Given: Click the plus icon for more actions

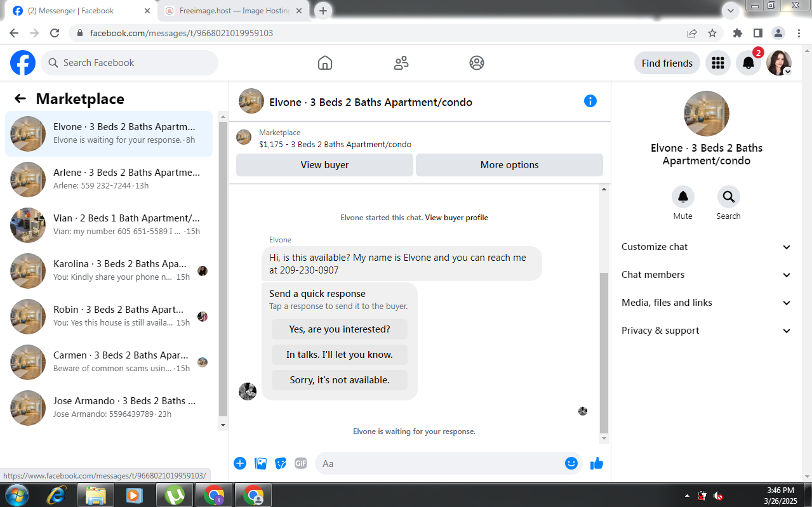Looking at the screenshot, I should (240, 463).
